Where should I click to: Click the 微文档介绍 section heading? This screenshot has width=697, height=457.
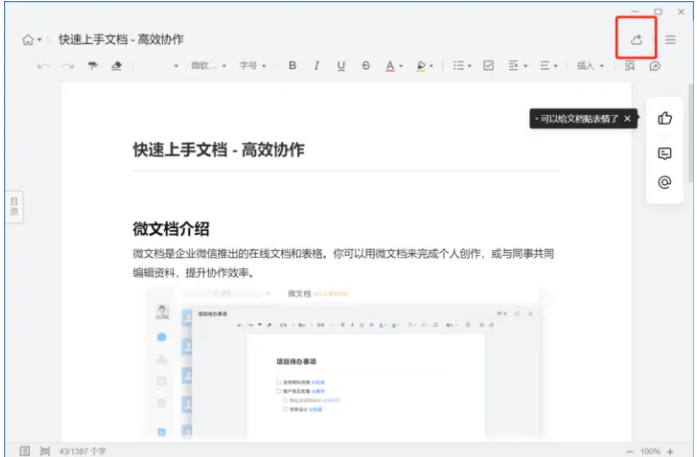point(171,229)
